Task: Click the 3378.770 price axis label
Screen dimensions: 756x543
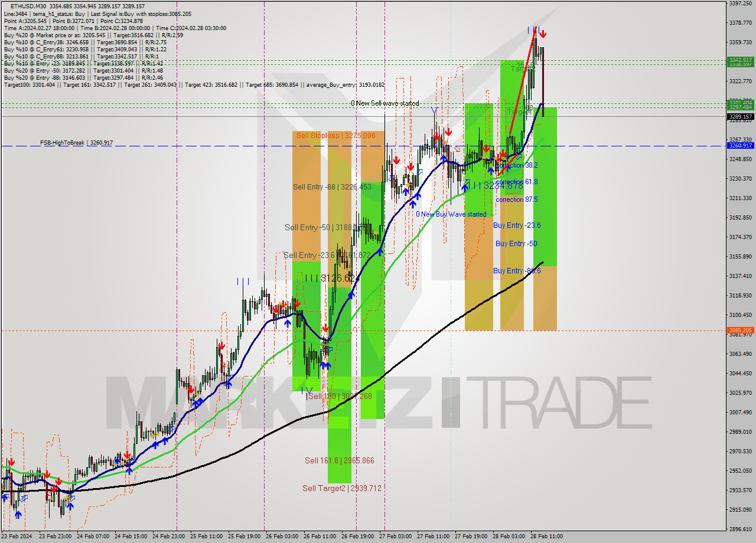Action: tap(741, 23)
